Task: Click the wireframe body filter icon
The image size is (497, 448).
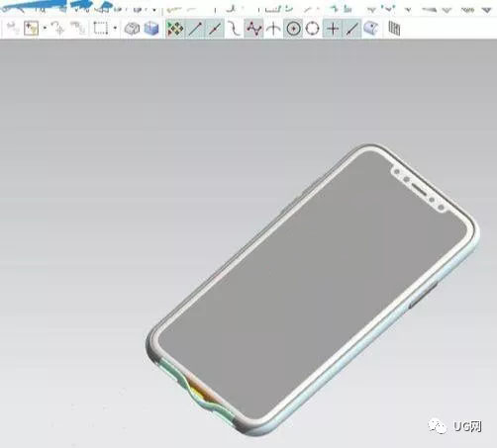Action: 132,29
